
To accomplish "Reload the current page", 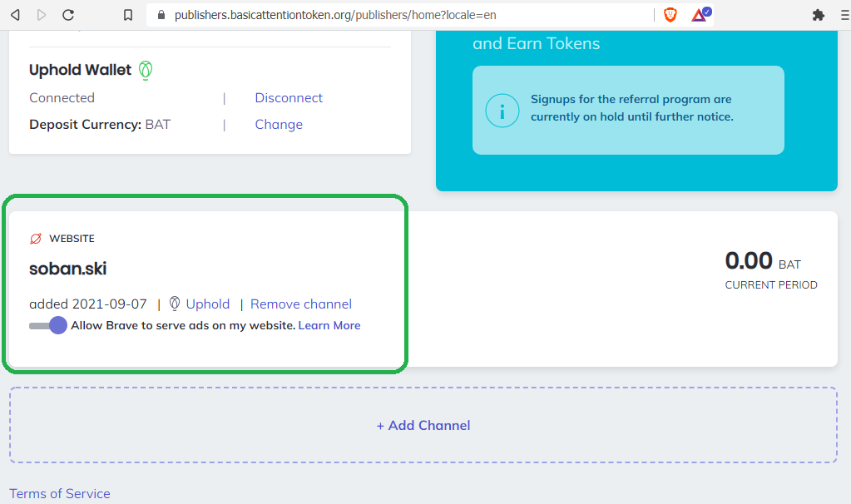I will tap(68, 15).
